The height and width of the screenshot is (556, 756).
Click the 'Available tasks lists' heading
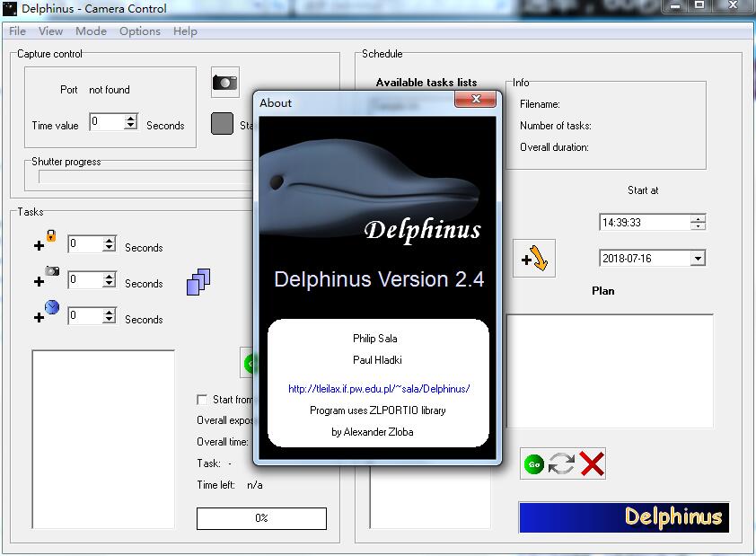tap(426, 83)
